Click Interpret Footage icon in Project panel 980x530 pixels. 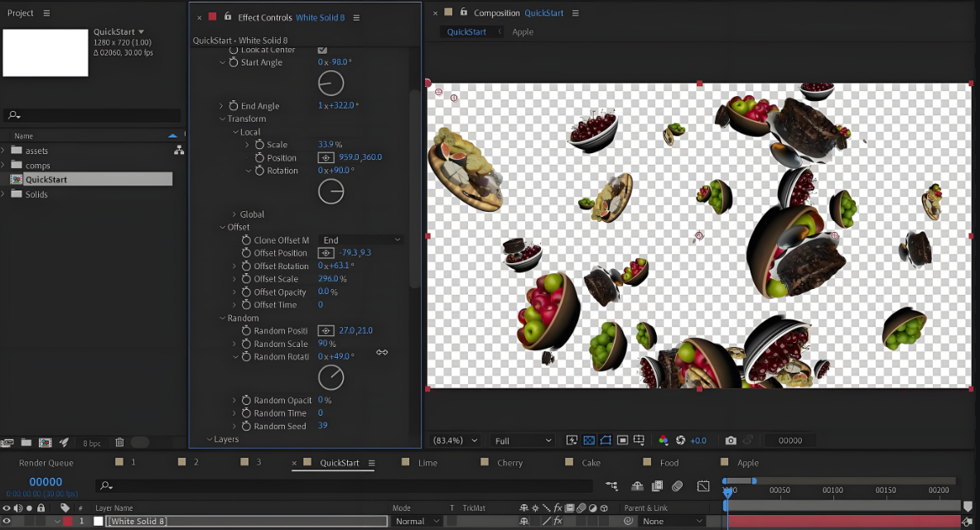click(7, 442)
